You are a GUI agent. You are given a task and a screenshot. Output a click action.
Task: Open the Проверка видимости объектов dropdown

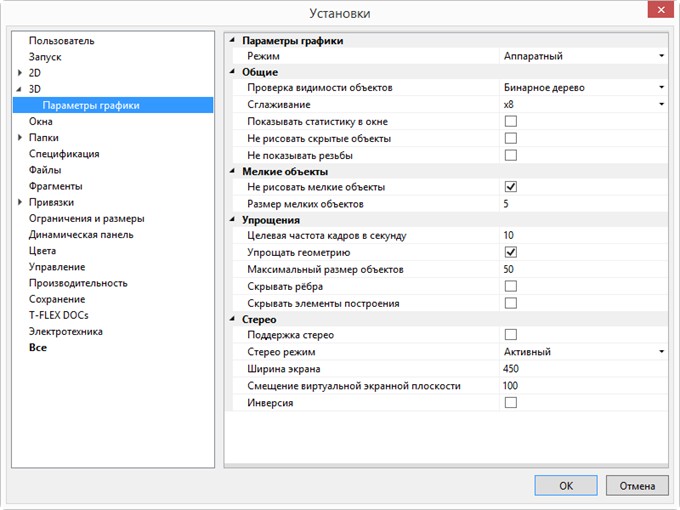661,88
